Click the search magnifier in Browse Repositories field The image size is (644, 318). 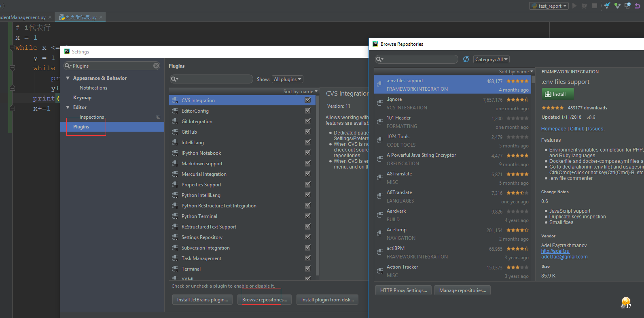point(379,59)
